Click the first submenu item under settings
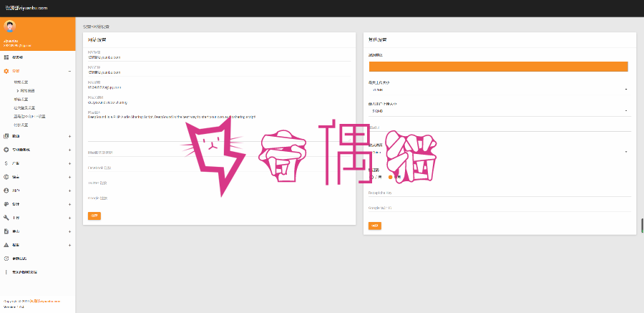Image resolution: width=644 pixels, height=313 pixels. [21, 82]
